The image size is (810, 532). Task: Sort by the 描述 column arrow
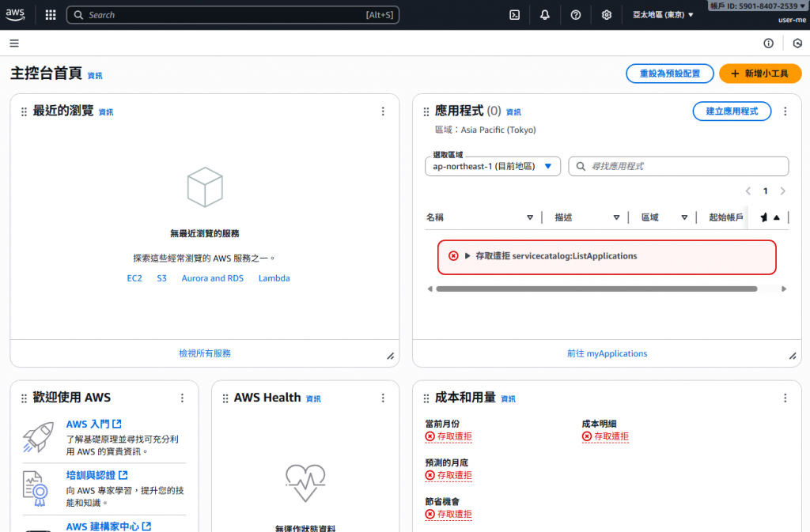[x=616, y=217]
